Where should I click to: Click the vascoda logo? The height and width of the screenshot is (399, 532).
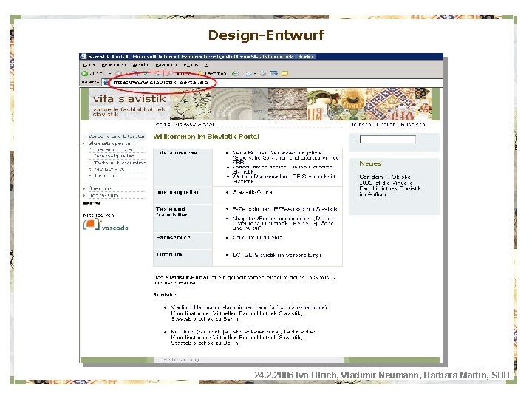click(x=106, y=225)
